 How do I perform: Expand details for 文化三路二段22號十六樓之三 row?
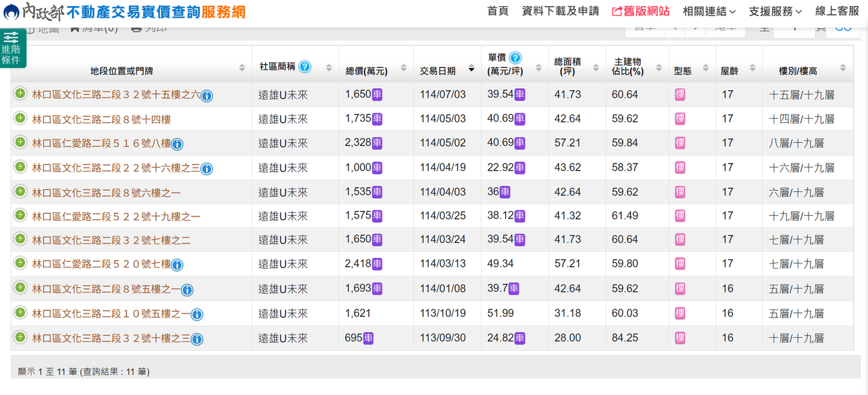coord(20,167)
